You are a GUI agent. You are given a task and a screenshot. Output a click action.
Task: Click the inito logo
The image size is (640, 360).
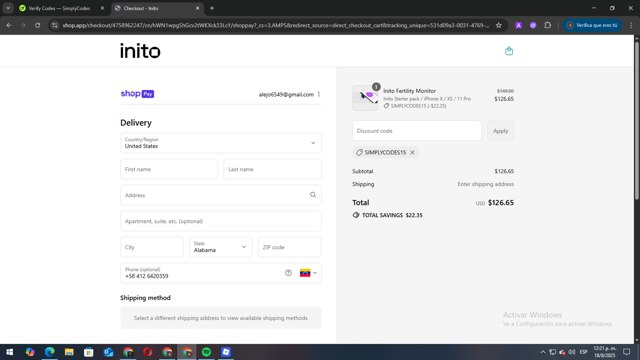tap(140, 51)
